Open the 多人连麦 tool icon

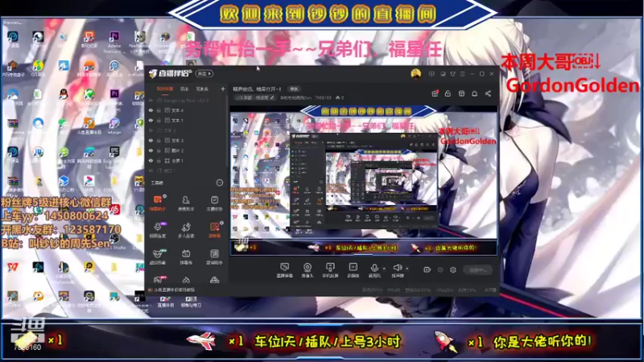tap(186, 230)
